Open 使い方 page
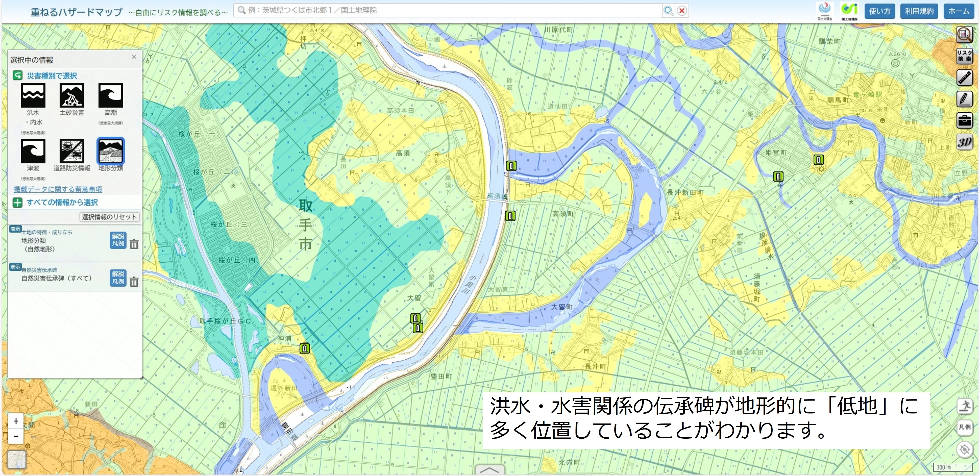The width and height of the screenshot is (980, 476). click(880, 11)
